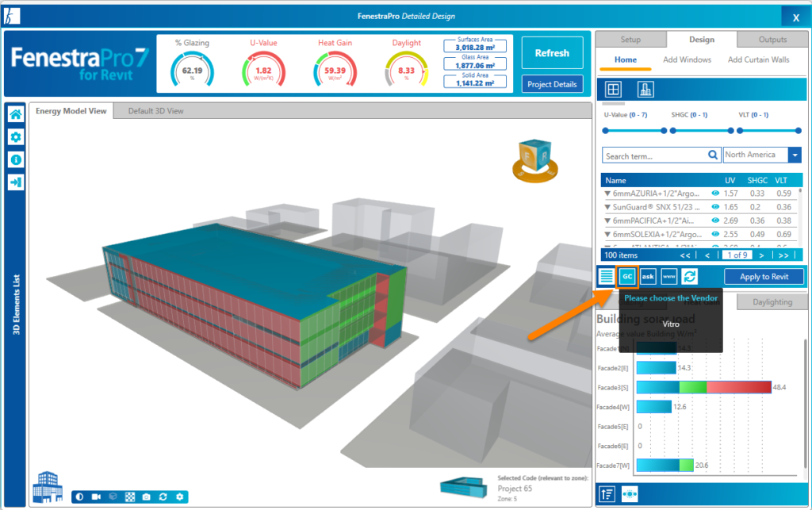
Task: Toggle eye icon for 6mmAZURIA row
Action: coord(715,193)
